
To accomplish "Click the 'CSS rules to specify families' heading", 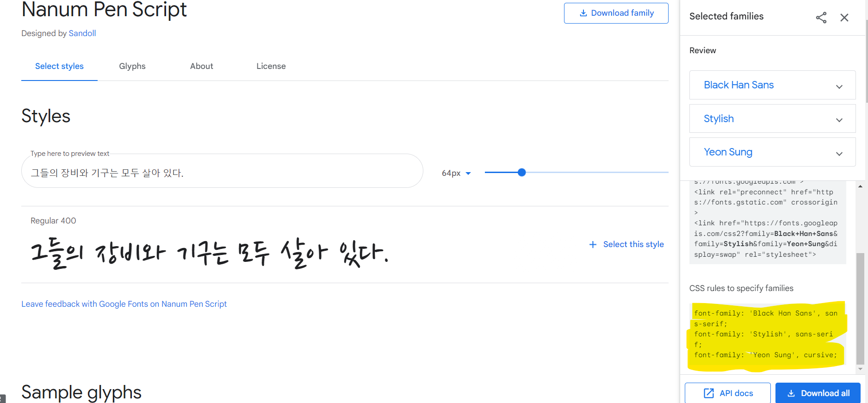I will (741, 288).
